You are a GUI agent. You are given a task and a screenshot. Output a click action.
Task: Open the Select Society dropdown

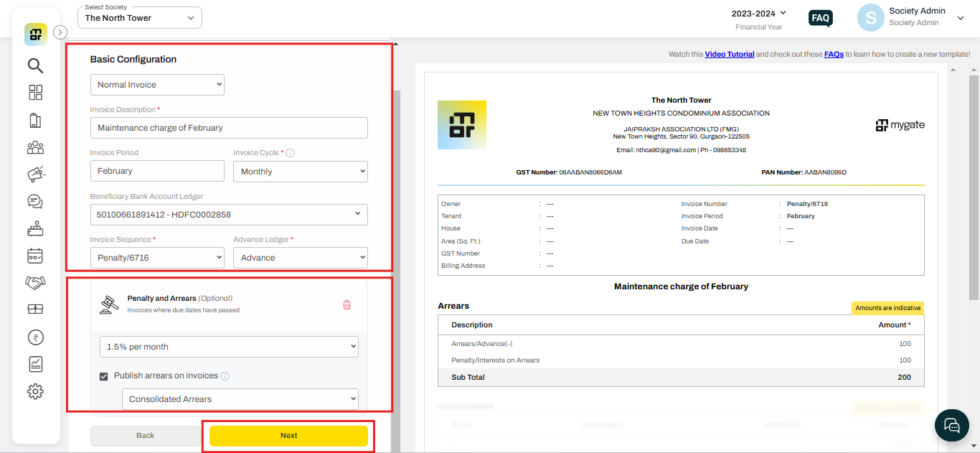pyautogui.click(x=139, y=17)
